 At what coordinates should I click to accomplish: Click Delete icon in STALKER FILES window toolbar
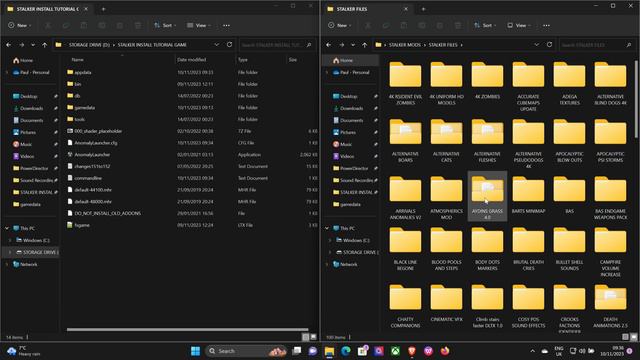pos(458,25)
